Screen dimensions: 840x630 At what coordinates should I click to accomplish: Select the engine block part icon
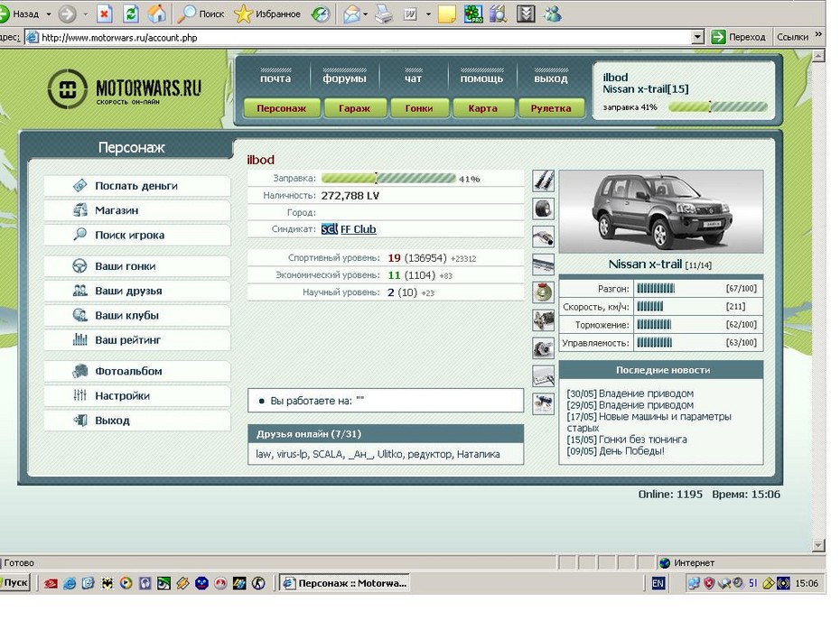[x=543, y=320]
